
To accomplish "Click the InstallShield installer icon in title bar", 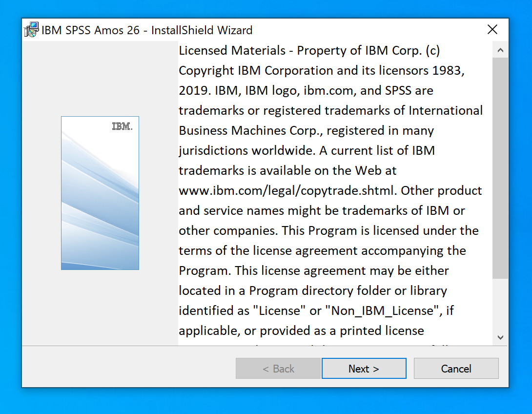I will click(31, 30).
